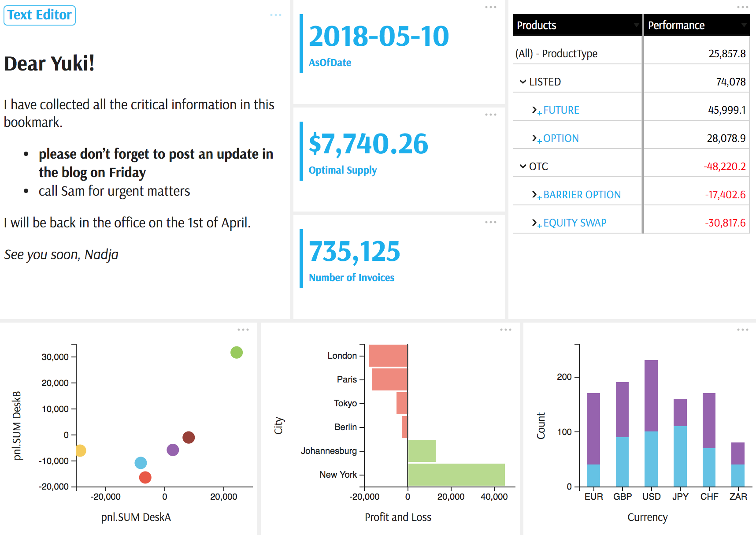
Task: Click the London bar in Profit and Loss
Action: [x=388, y=356]
